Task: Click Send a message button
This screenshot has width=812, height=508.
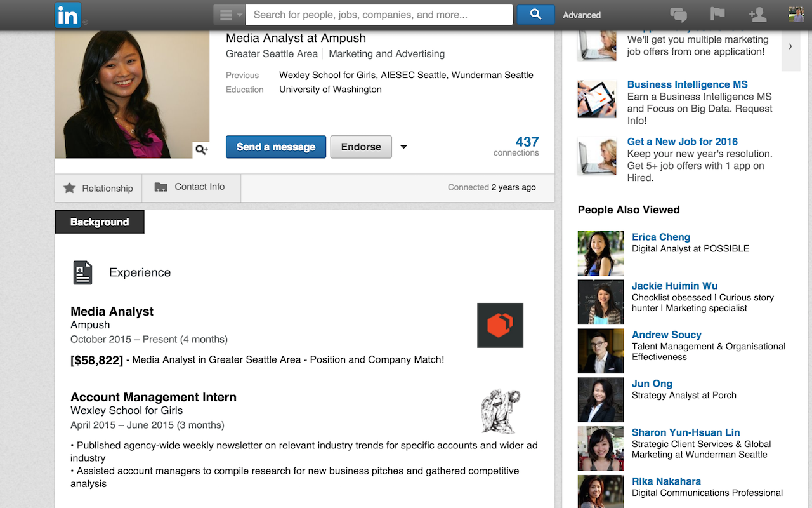Action: [276, 147]
